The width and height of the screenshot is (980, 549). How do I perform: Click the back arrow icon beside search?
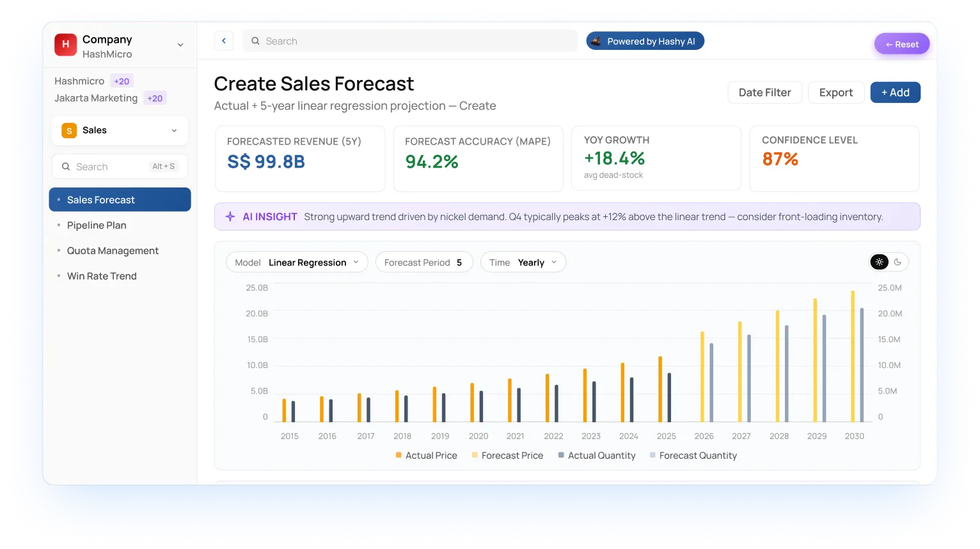(x=224, y=41)
